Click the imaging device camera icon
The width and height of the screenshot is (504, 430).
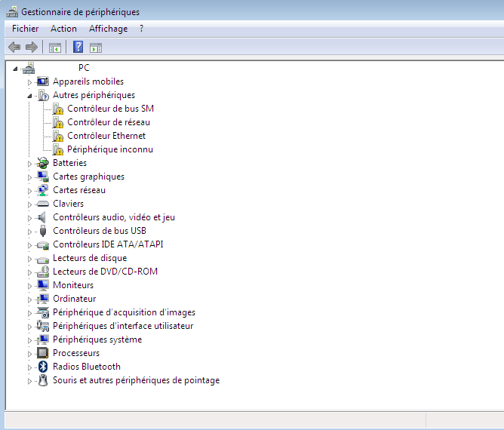pos(43,312)
